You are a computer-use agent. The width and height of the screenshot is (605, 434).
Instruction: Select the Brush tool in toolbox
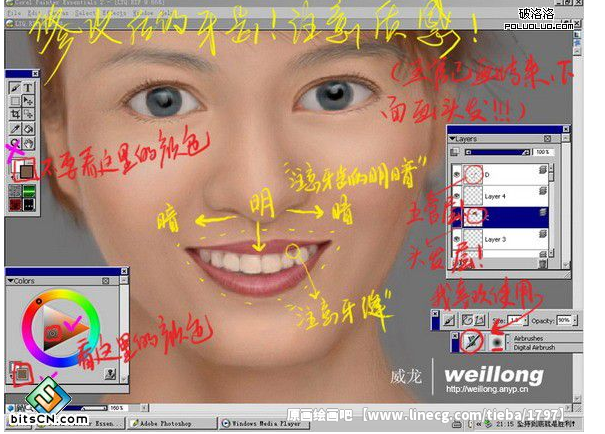(x=16, y=87)
